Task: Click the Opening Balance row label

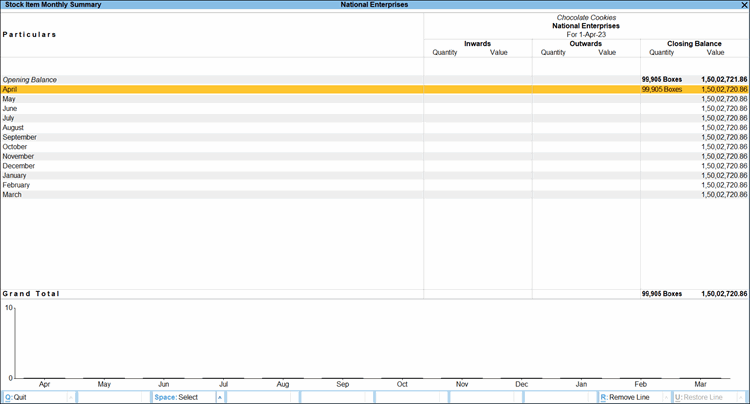Action: (30, 80)
